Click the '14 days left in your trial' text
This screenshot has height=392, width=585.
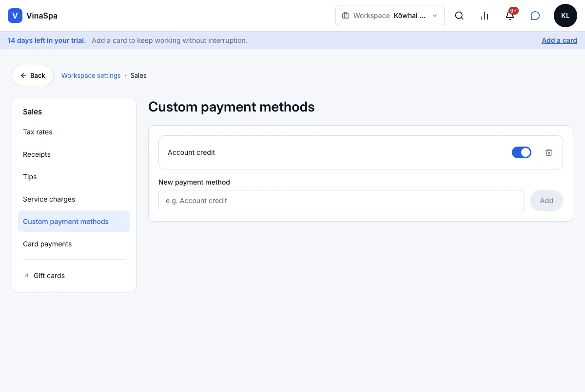(x=47, y=40)
